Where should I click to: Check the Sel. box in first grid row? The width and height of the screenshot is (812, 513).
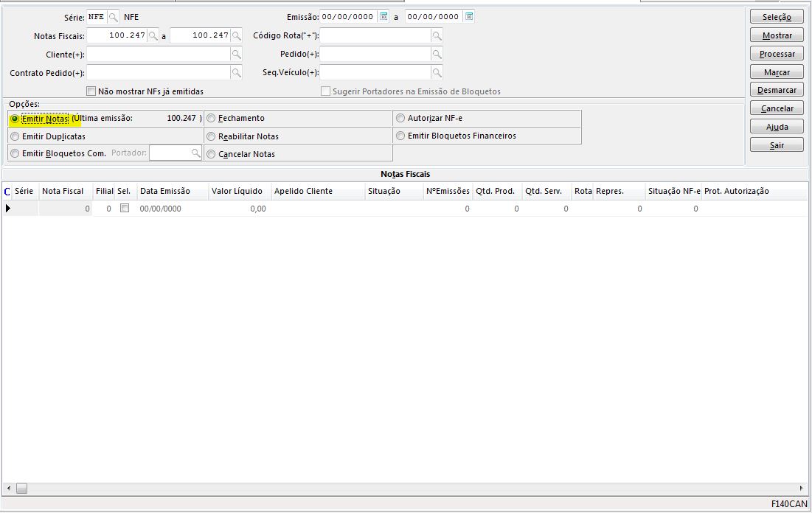tap(125, 209)
